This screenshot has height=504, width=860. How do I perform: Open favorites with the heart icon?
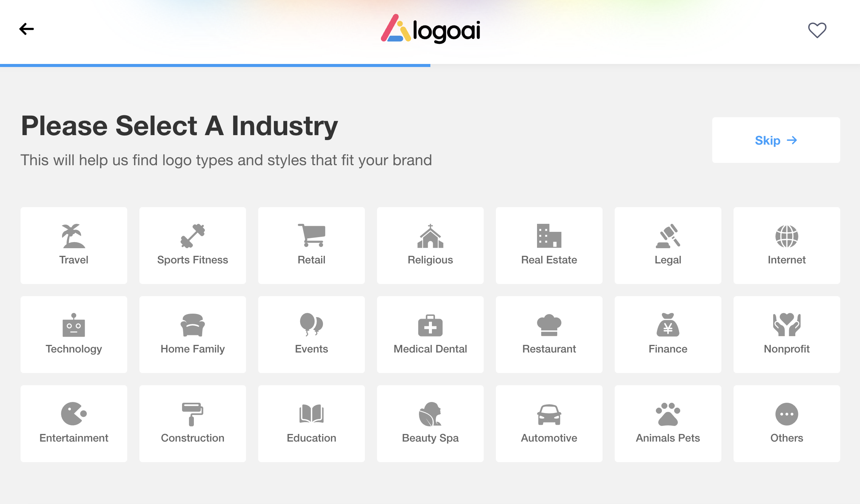point(817,30)
